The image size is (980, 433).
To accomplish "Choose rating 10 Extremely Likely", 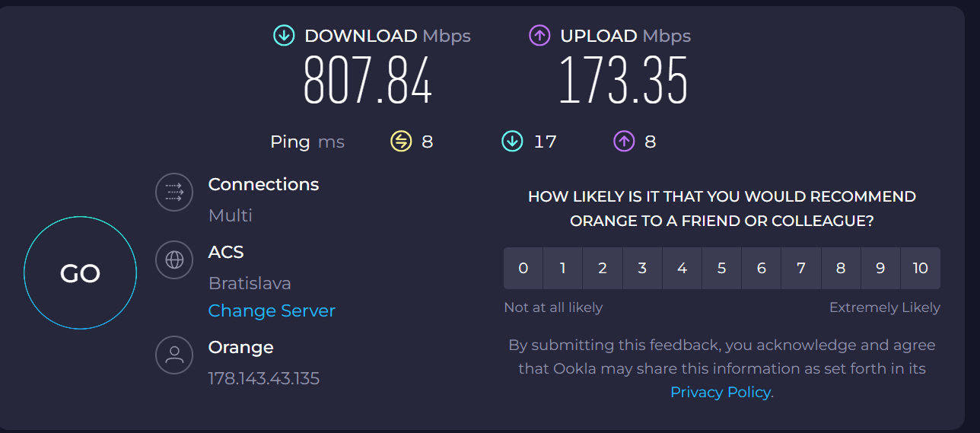I will 920,268.
